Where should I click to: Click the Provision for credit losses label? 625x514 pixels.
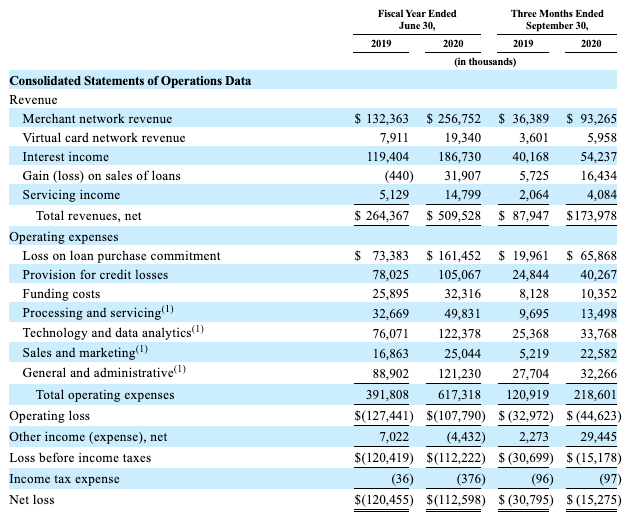tap(95, 275)
